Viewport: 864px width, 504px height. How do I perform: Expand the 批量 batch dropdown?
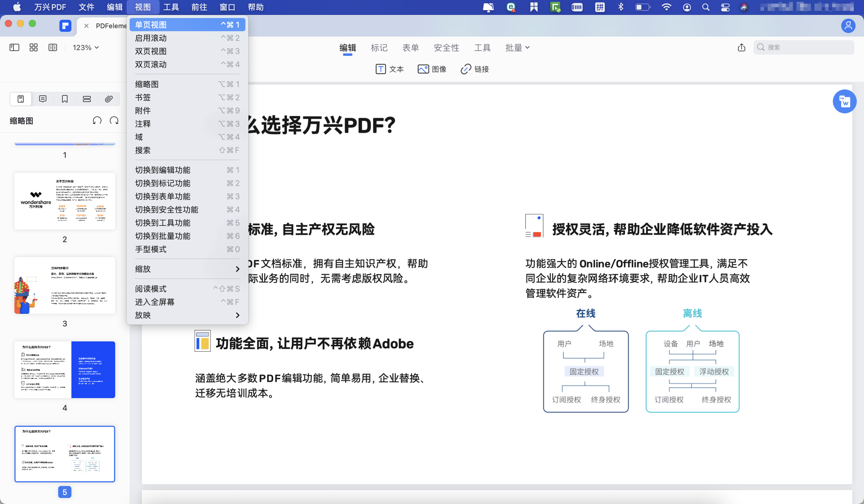[x=517, y=48]
